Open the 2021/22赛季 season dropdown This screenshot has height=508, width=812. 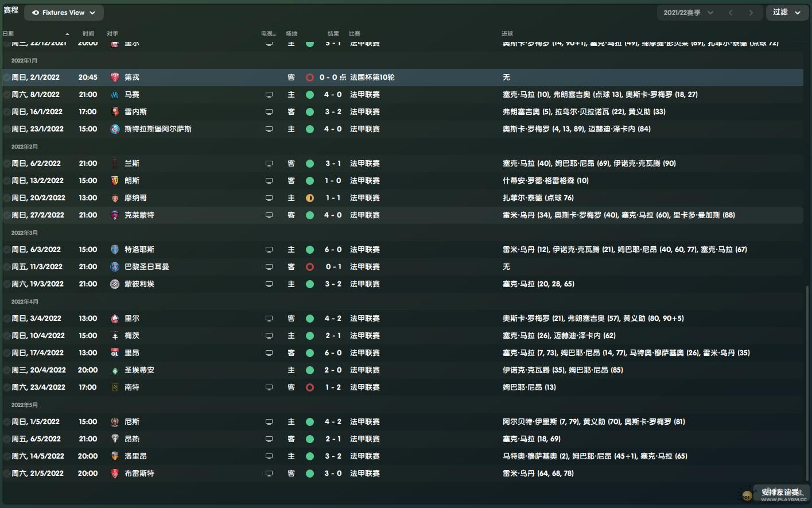point(688,13)
